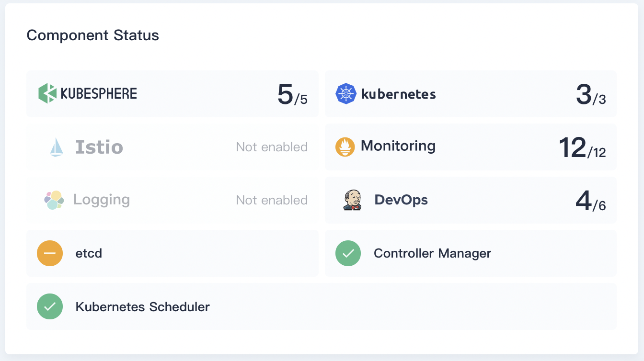Open the DevOps status panel

point(471,200)
